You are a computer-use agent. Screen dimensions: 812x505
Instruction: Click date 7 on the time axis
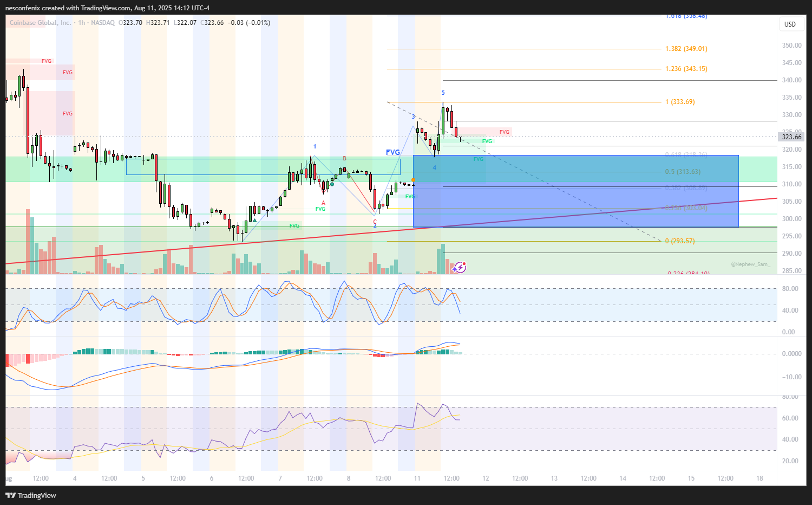click(280, 478)
